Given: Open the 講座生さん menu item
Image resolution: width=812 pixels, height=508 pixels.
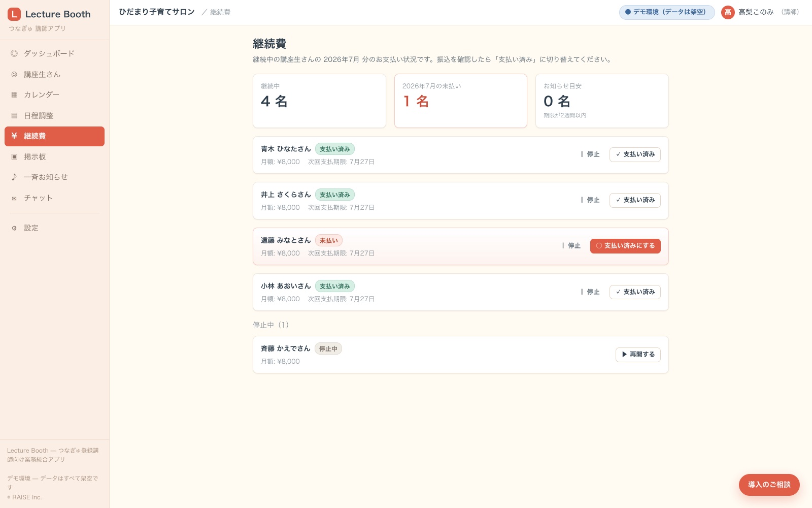Looking at the screenshot, I should 54,74.
